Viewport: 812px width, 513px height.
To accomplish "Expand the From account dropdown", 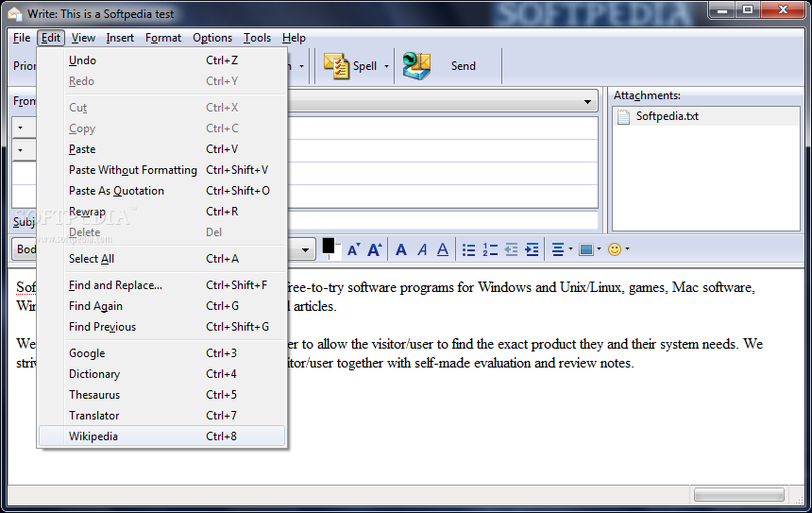I will click(x=588, y=102).
